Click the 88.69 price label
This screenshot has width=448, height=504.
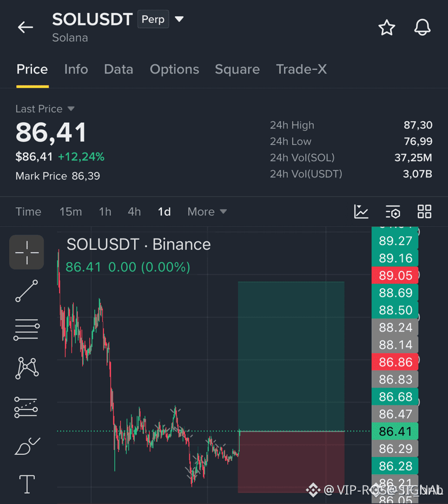click(396, 293)
